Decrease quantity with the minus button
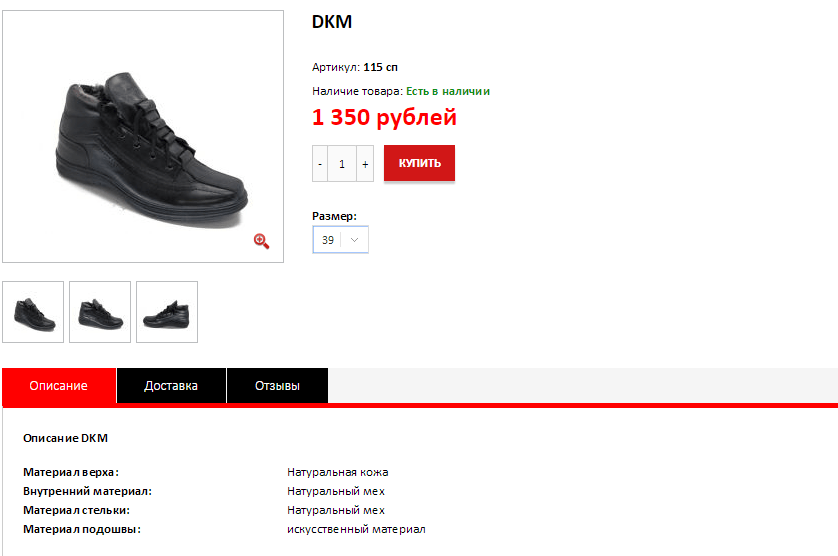838x556 pixels. [320, 164]
